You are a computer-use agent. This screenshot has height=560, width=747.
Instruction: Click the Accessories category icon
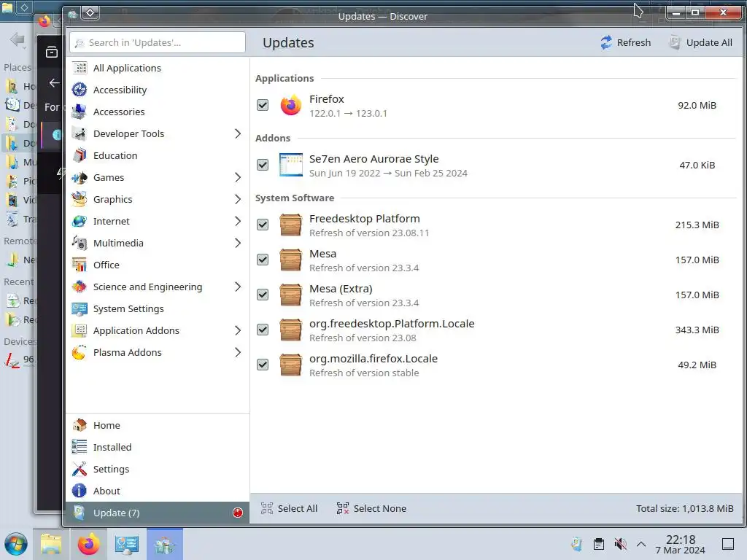coord(79,112)
